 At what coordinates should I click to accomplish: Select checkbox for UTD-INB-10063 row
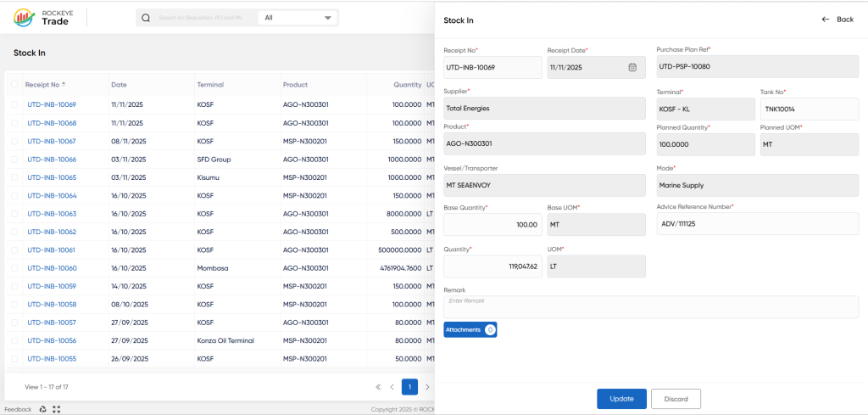(14, 214)
